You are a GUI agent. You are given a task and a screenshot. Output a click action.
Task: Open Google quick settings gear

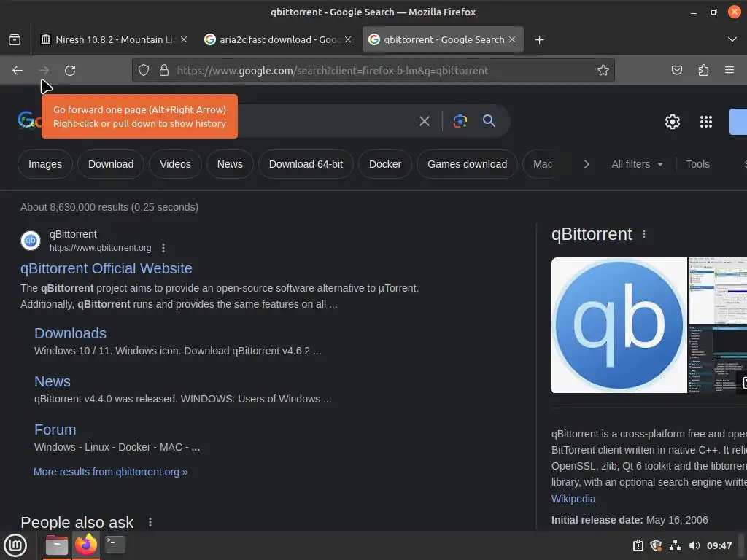click(672, 122)
